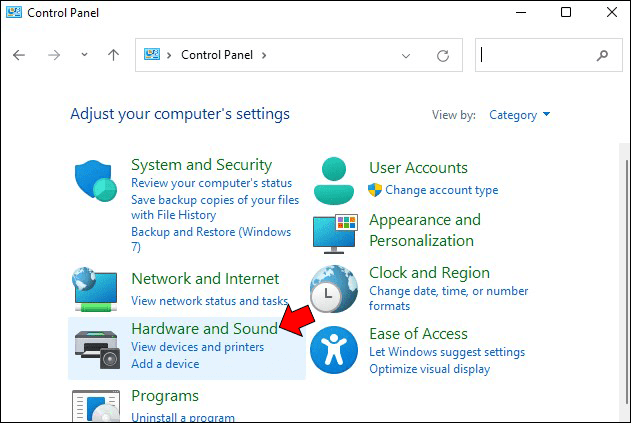Click the Hardware and Sound printer icon

pos(97,347)
